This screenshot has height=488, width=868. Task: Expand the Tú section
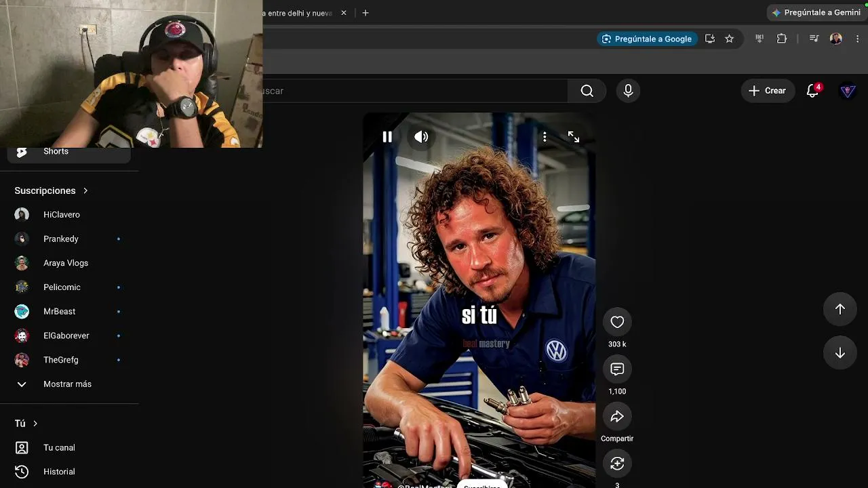26,424
